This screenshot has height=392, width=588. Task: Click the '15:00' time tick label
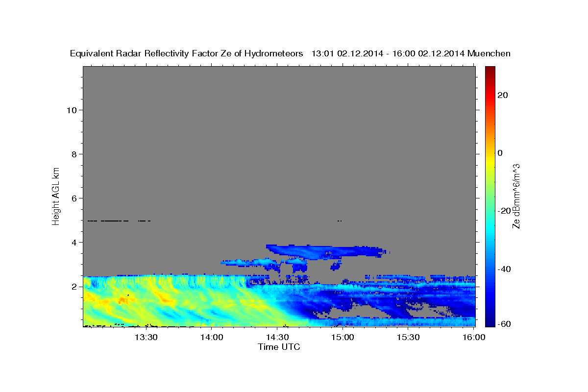pos(343,338)
